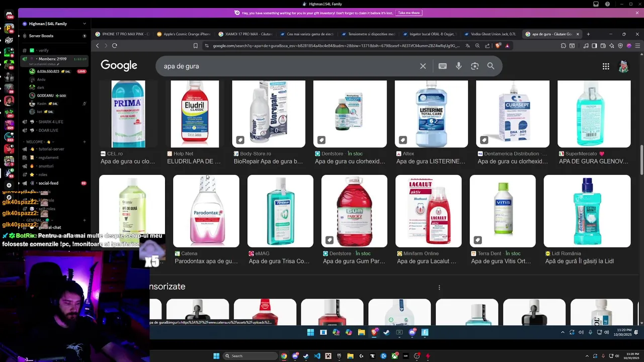Bookmark this page in the browser
This screenshot has height=362, width=644.
pos(195,46)
